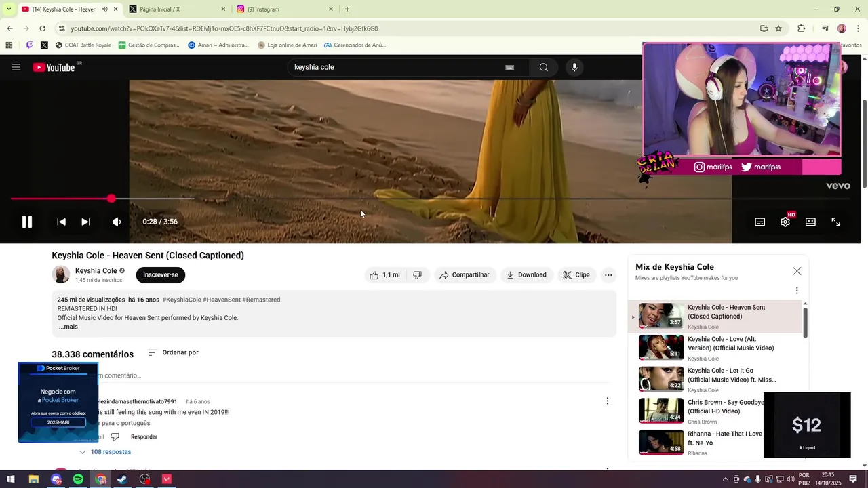Expand the 108 respostas replies
868x488 pixels.
(105, 452)
